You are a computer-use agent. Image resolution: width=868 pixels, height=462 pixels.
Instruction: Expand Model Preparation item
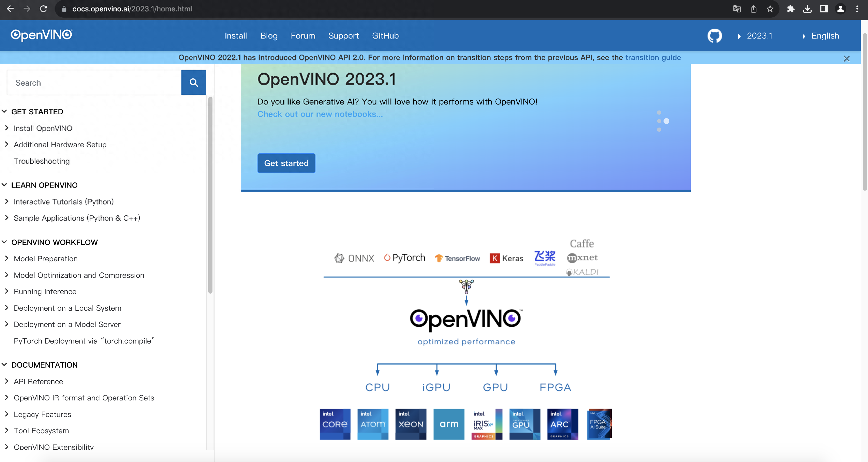pos(7,258)
